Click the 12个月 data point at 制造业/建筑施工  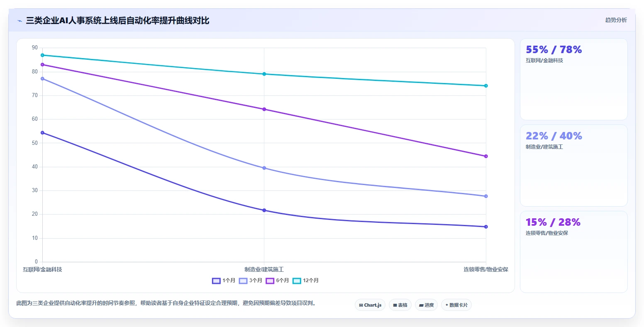tap(264, 74)
